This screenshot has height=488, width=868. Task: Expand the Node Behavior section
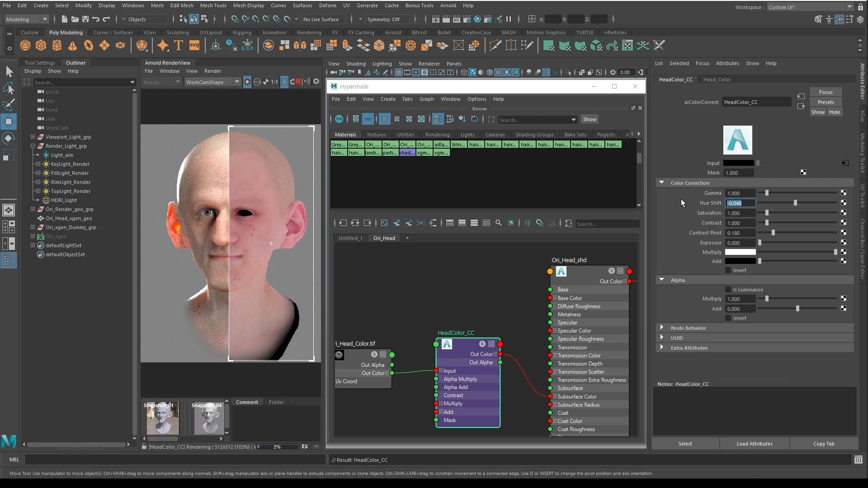coord(662,328)
